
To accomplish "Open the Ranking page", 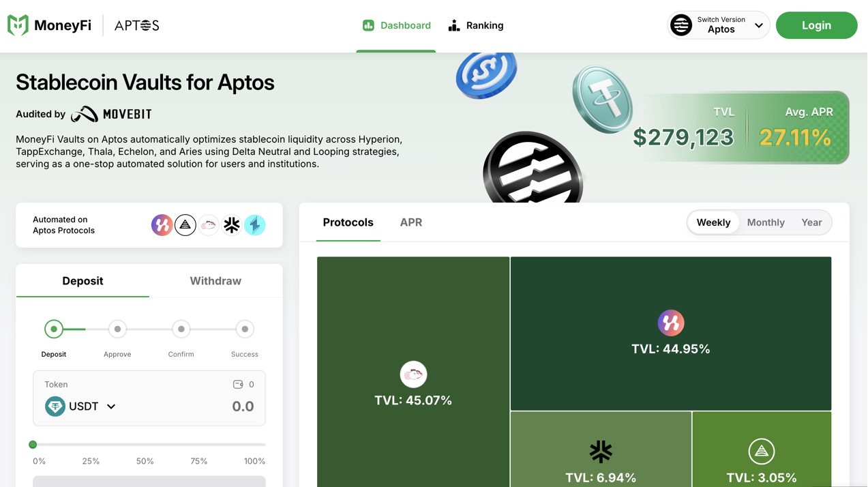I will (476, 25).
